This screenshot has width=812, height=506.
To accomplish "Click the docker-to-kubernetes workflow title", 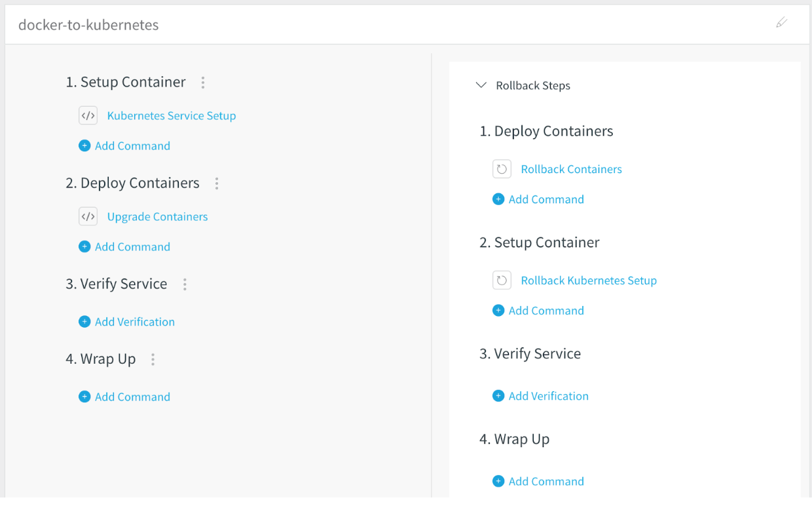I will (x=88, y=26).
